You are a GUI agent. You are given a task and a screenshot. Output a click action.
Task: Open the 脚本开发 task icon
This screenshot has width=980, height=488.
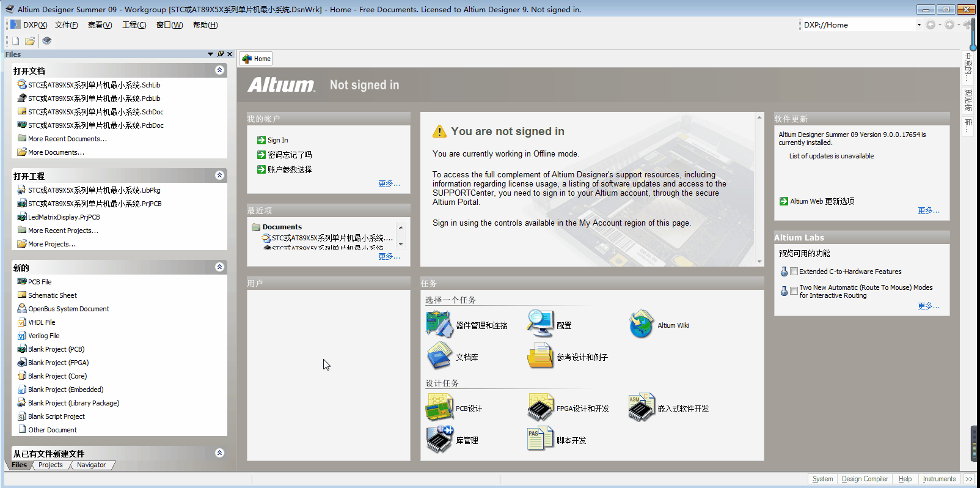pos(540,439)
